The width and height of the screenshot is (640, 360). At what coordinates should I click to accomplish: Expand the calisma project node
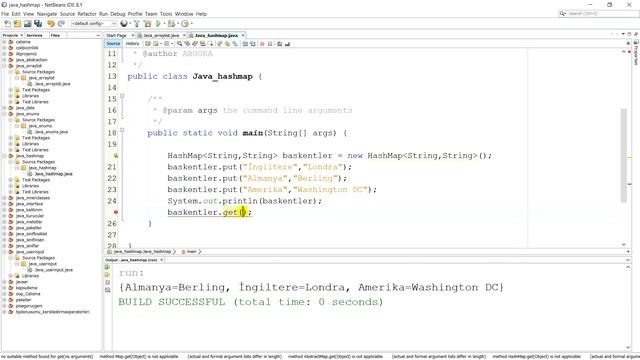[x=4, y=42]
